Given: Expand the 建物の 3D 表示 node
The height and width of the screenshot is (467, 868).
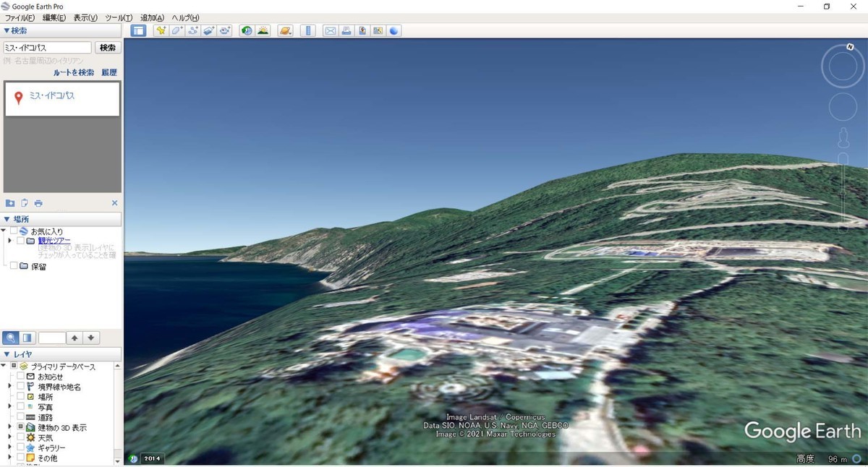Looking at the screenshot, I should click(x=10, y=427).
